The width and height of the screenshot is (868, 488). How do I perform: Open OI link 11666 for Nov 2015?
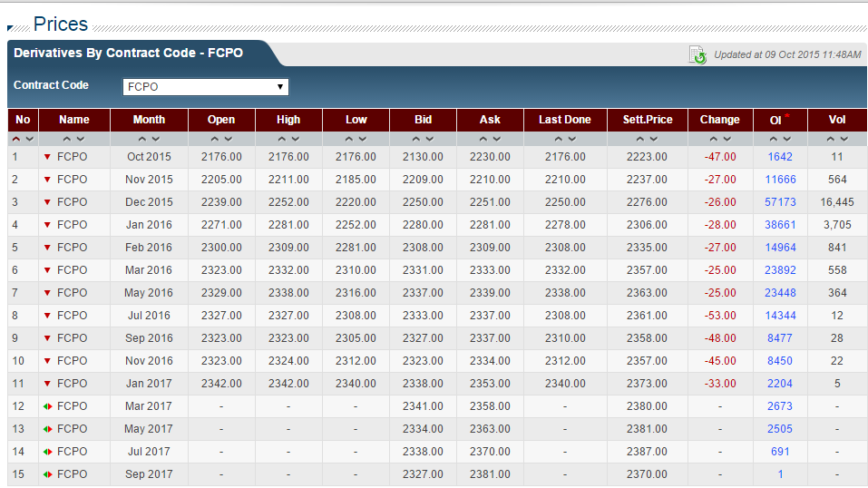click(780, 180)
